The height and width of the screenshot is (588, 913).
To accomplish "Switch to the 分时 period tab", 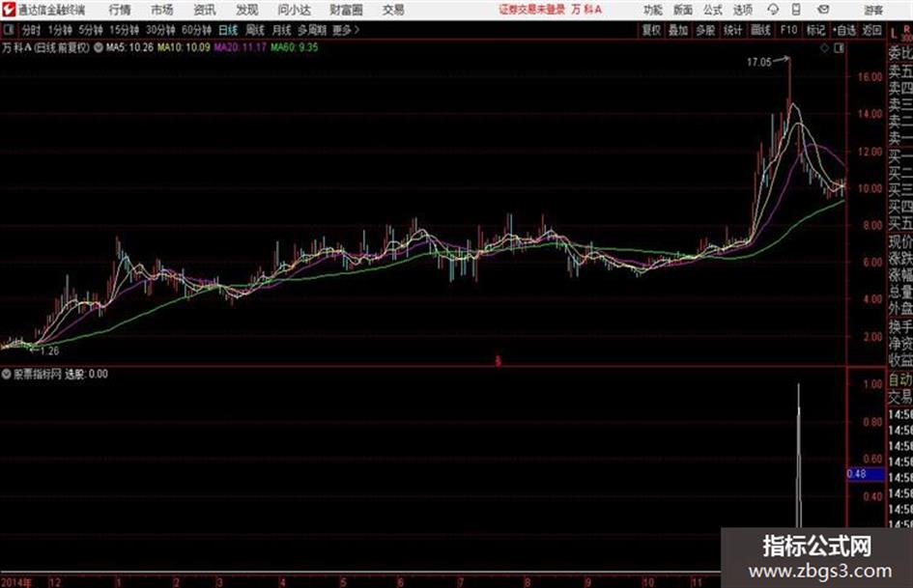I will point(31,30).
